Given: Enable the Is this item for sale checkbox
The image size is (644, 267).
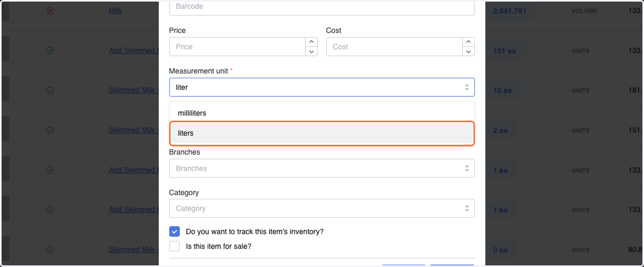Looking at the screenshot, I should [x=174, y=247].
